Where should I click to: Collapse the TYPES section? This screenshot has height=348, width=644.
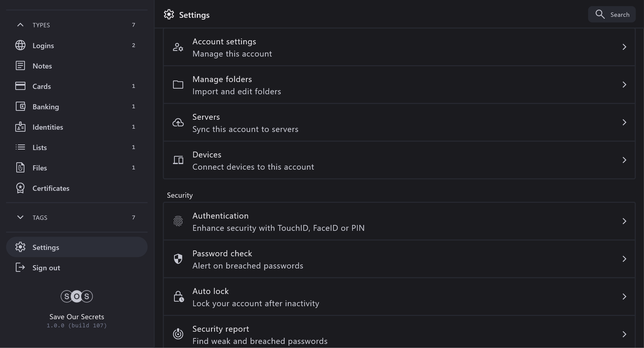tap(20, 25)
